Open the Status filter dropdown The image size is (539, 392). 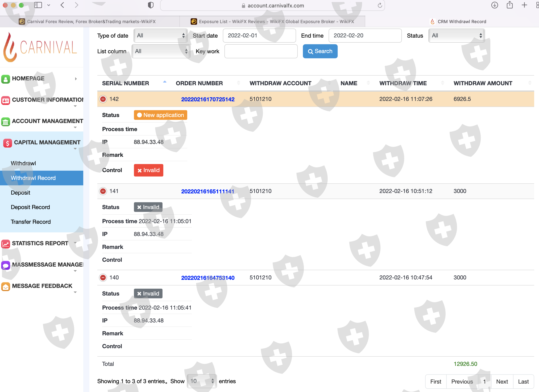coord(456,36)
